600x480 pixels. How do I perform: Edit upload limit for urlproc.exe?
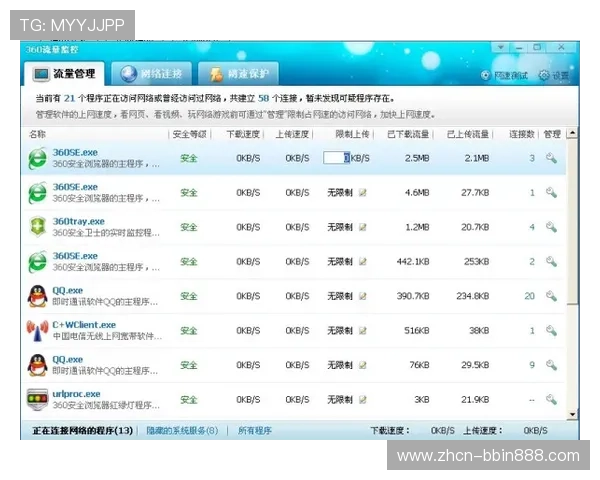(x=362, y=399)
